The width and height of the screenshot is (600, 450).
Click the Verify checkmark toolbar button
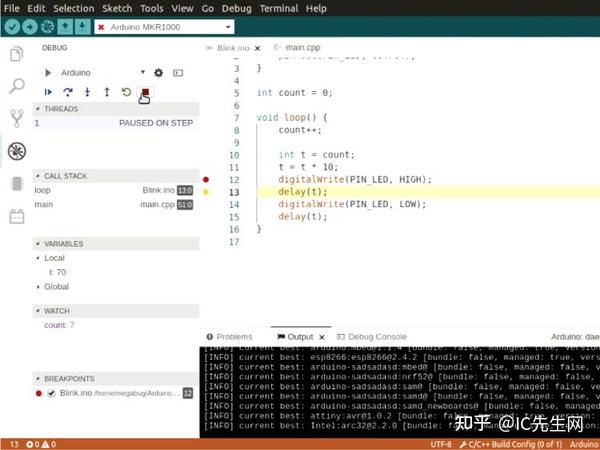pyautogui.click(x=12, y=27)
